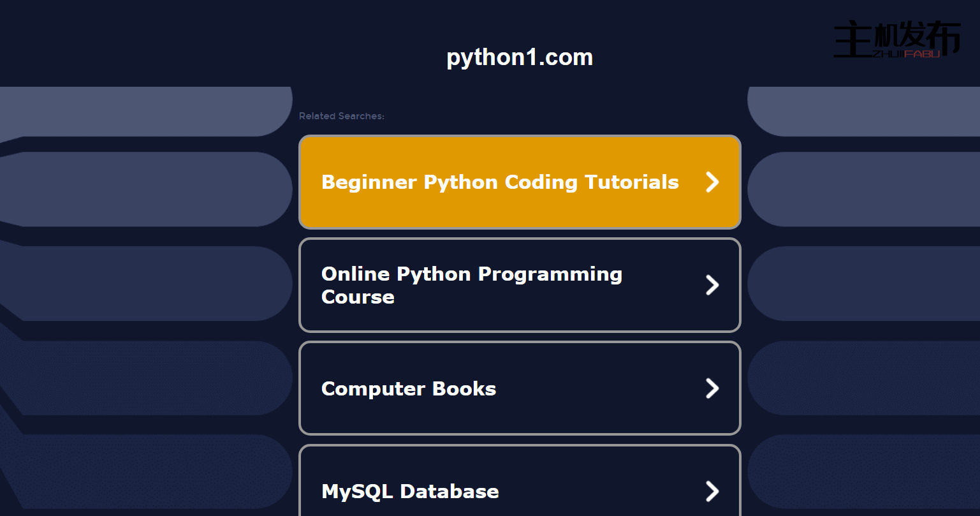Click the arrow on Beginner Python Coding Tutorials

click(712, 182)
